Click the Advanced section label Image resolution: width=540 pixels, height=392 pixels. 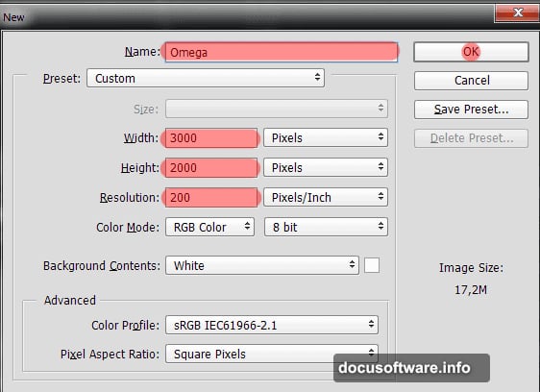coord(70,301)
